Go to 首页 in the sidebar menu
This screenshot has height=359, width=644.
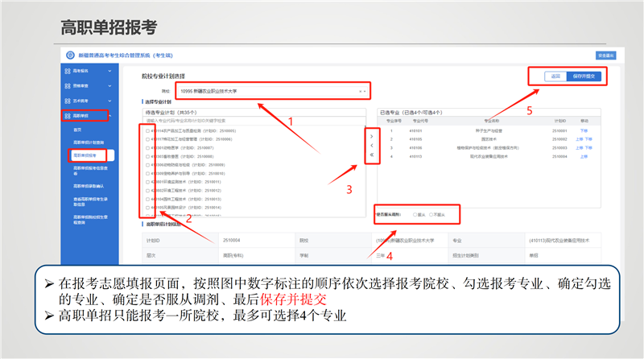(x=78, y=129)
